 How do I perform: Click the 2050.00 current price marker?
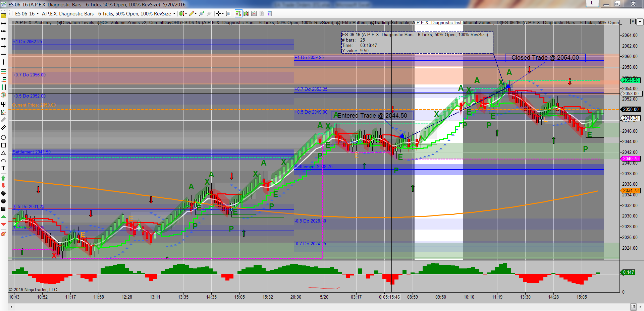click(x=631, y=109)
